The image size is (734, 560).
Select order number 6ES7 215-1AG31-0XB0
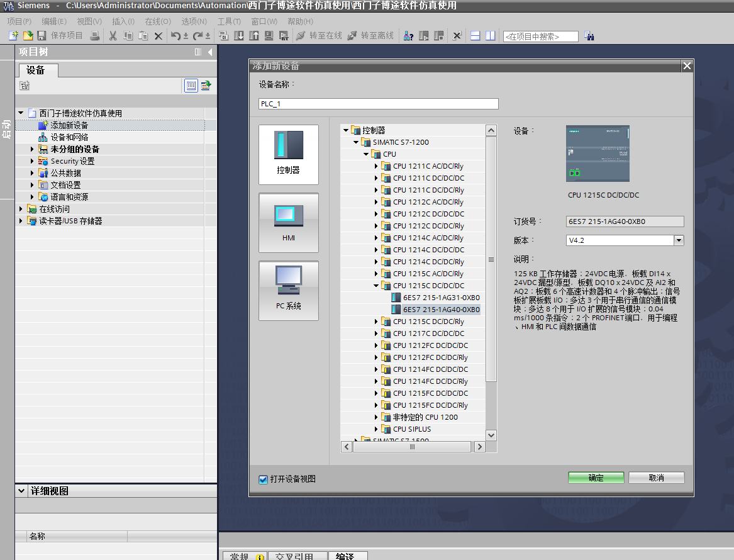[x=442, y=298]
